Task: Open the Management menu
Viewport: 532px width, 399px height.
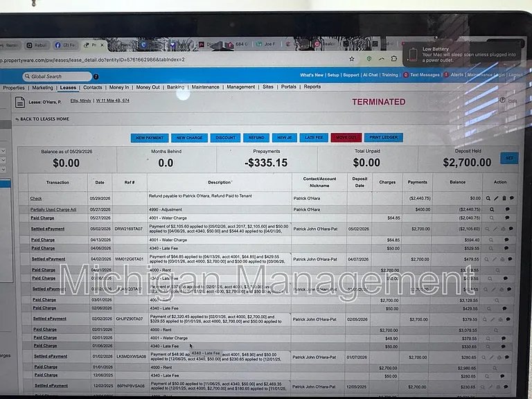Action: tap(241, 87)
